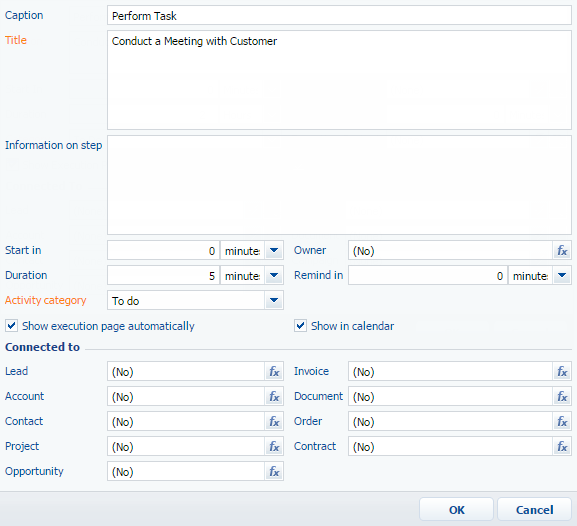577x526 pixels.
Task: Open formula editor for Order field
Action: point(562,421)
